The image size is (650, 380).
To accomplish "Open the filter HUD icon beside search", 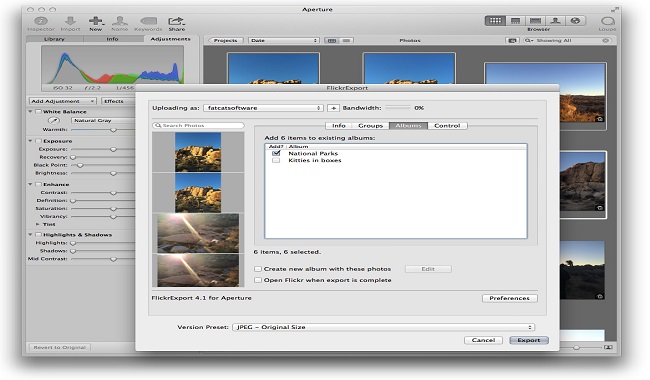I will pos(512,40).
